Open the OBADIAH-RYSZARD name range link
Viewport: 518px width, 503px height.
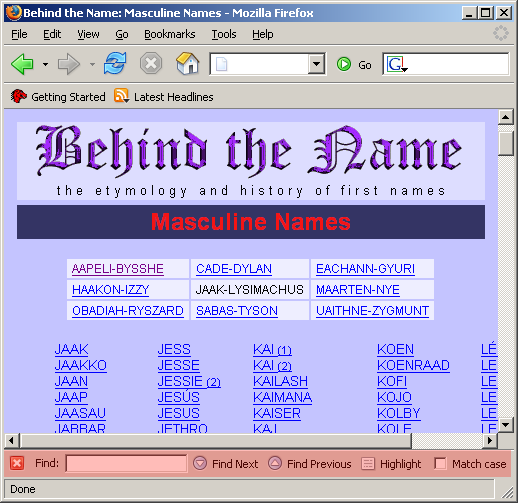[128, 311]
